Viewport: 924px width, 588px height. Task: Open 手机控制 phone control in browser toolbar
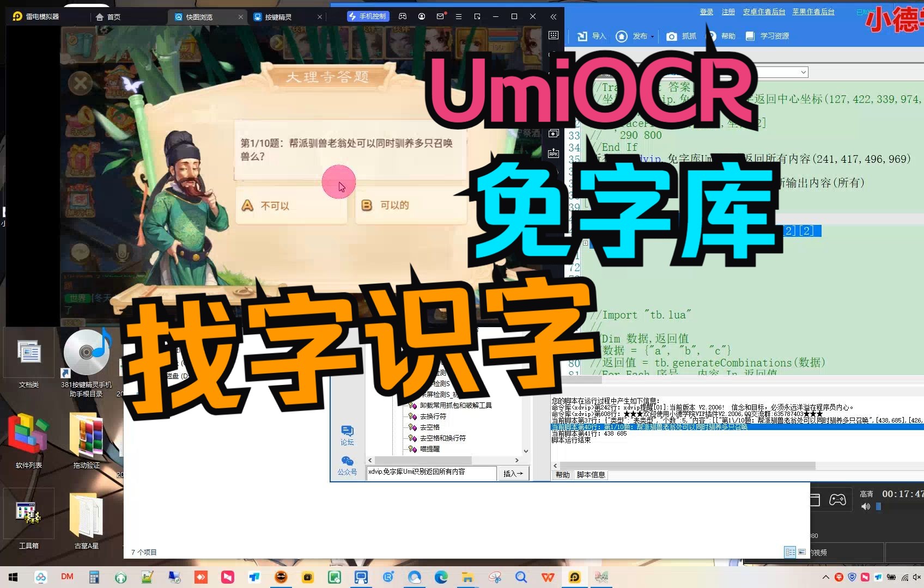tap(369, 16)
